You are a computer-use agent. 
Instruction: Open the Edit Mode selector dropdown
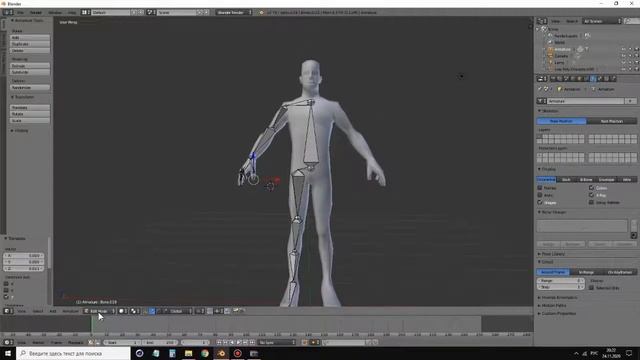pos(99,311)
